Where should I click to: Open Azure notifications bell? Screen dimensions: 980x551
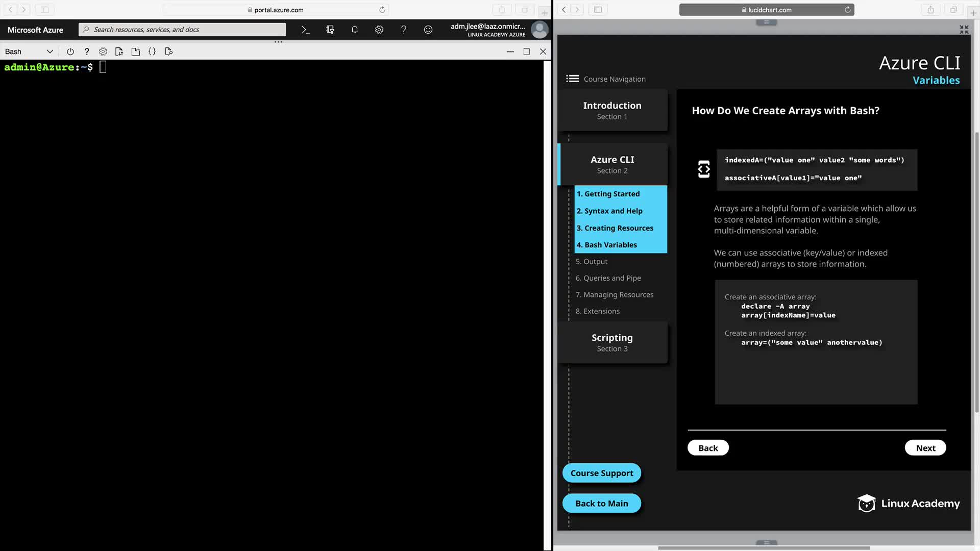pyautogui.click(x=355, y=30)
